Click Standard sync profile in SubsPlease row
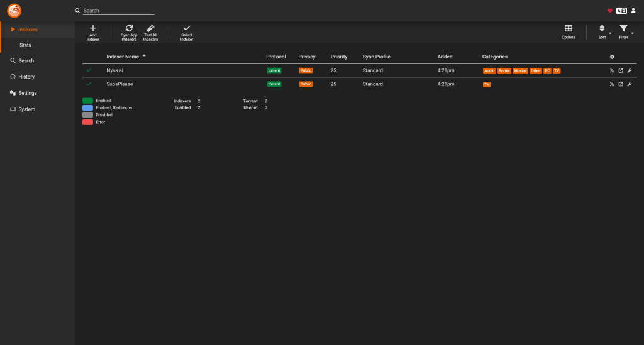The width and height of the screenshot is (644, 345). (x=372, y=84)
